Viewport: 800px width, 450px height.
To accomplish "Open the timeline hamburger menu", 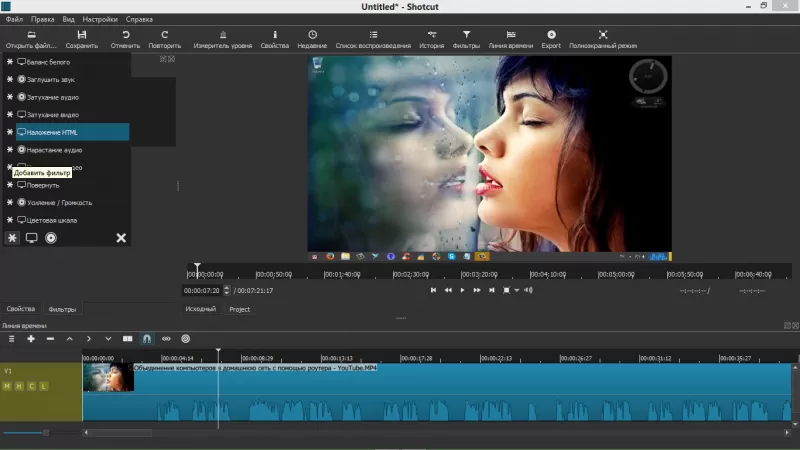I will (11, 339).
